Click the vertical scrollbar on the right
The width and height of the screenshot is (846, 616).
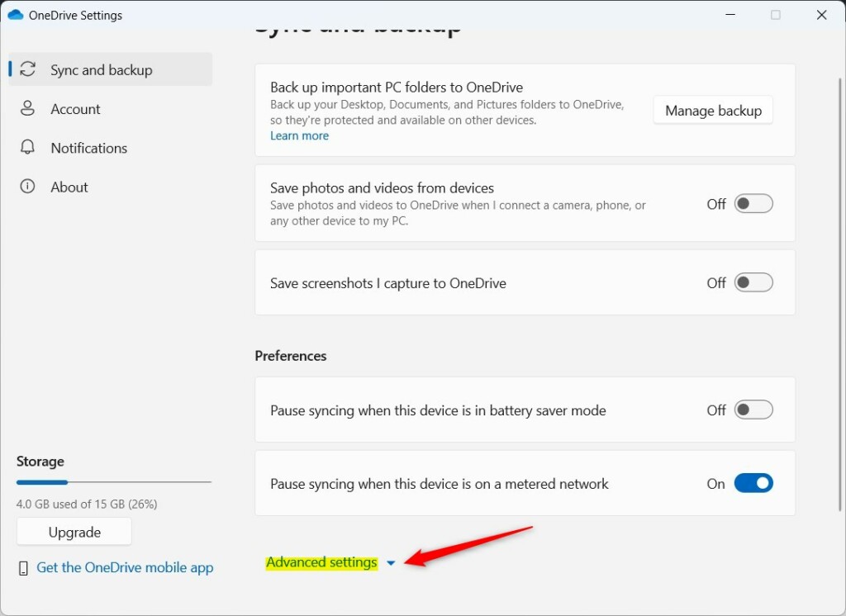pyautogui.click(x=839, y=295)
